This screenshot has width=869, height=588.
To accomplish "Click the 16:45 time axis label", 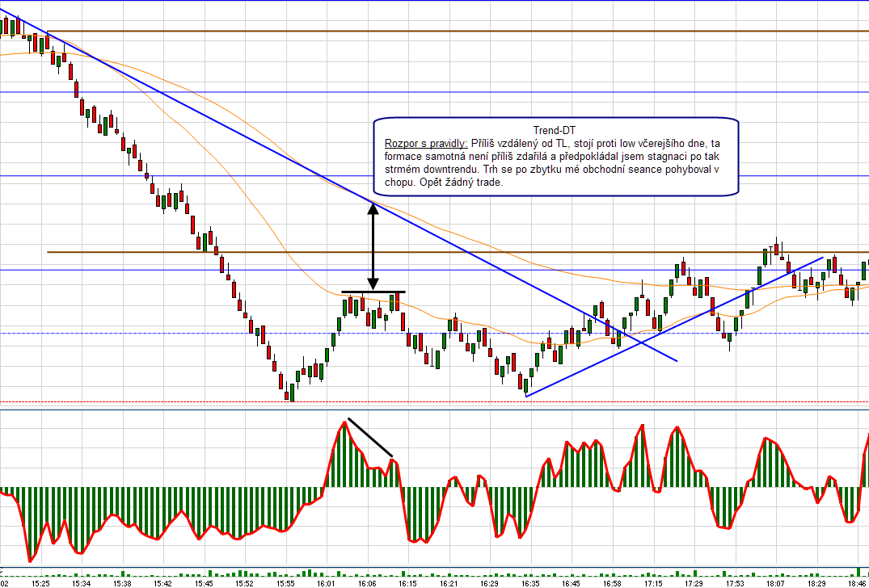I will click(x=571, y=583).
